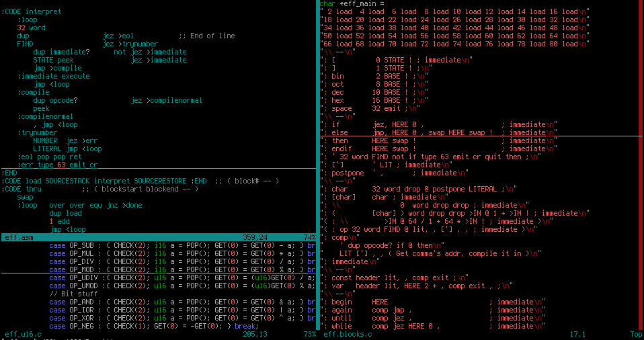The image size is (644, 340).
Task: Click the 'case OP_MUL' line
Action: pos(182,254)
